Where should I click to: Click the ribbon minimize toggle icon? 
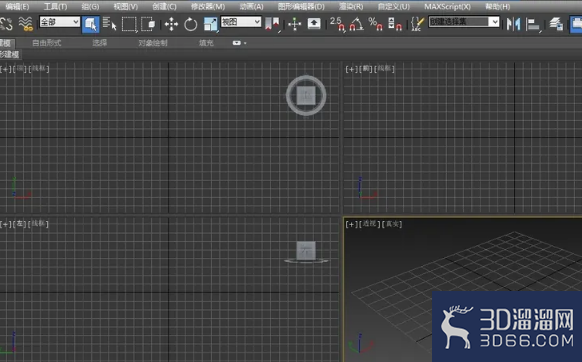coord(236,43)
